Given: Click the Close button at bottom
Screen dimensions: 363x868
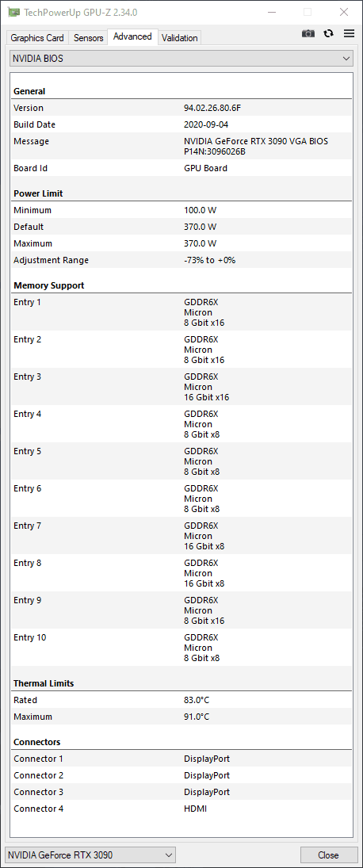Looking at the screenshot, I should pos(328,855).
